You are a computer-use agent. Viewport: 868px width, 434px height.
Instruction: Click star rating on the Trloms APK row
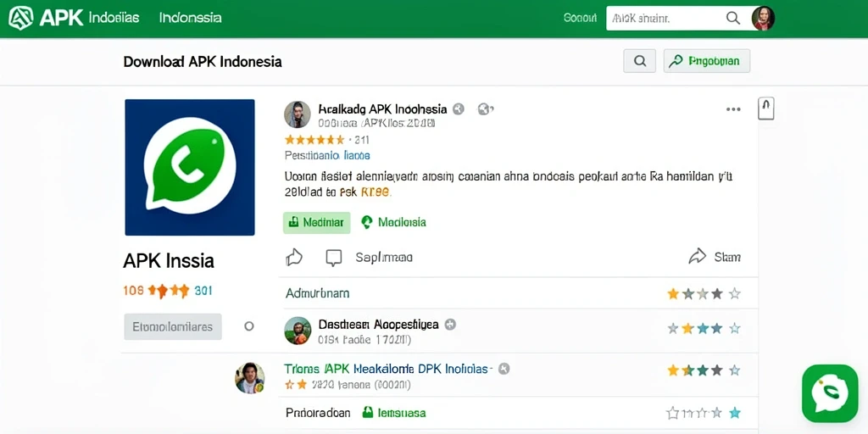coord(704,370)
